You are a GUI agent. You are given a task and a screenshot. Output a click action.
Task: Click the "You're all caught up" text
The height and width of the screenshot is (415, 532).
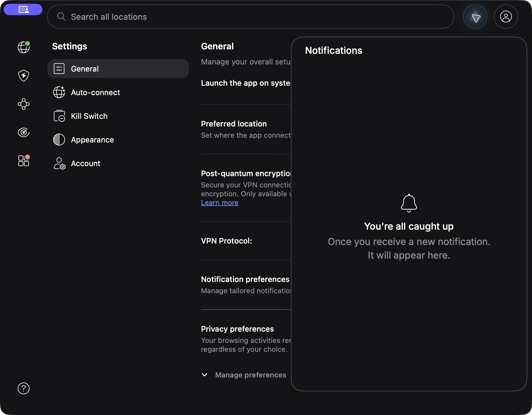click(409, 226)
